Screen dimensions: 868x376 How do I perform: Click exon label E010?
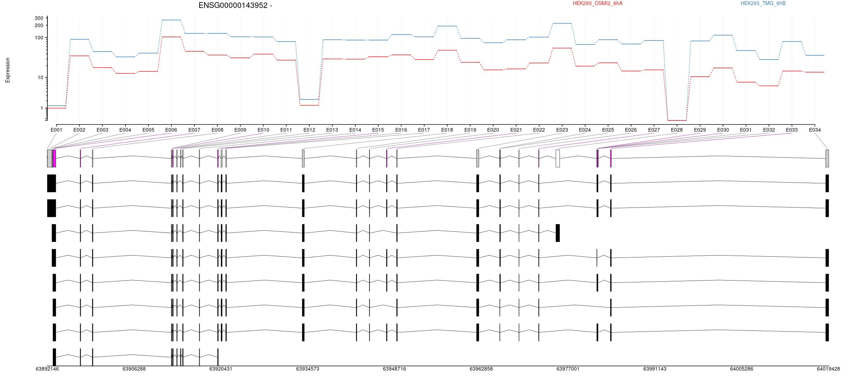point(263,130)
